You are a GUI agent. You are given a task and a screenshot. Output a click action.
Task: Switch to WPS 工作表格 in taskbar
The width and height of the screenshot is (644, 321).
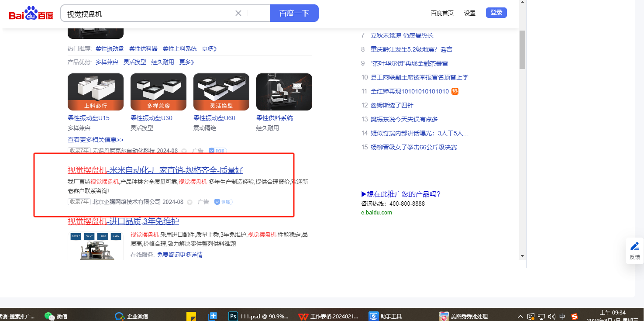[328, 316]
